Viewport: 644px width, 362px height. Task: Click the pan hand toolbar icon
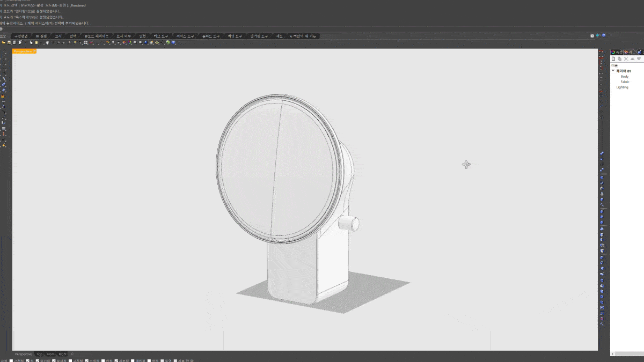tap(47, 42)
